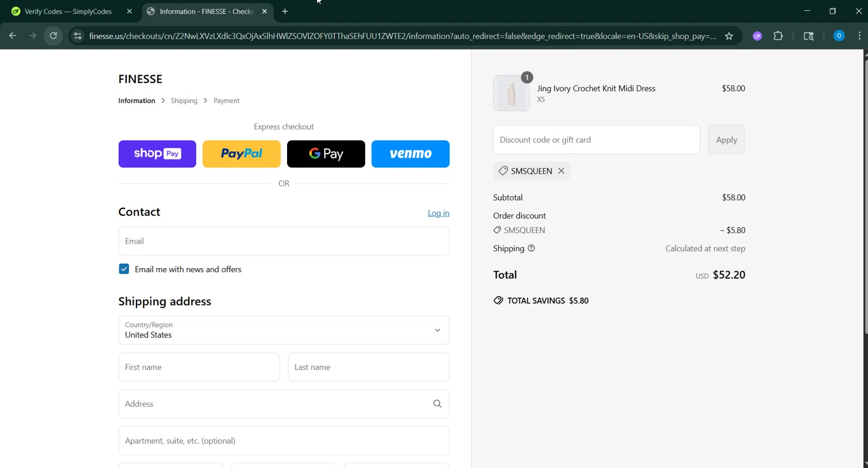This screenshot has width=868, height=468.
Task: Click the Discount code or gift card field
Action: click(597, 140)
